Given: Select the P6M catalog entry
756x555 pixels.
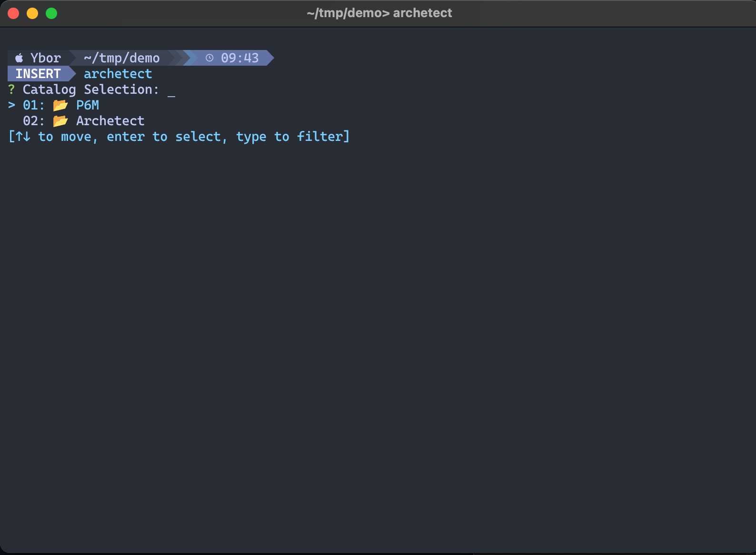Looking at the screenshot, I should 88,105.
